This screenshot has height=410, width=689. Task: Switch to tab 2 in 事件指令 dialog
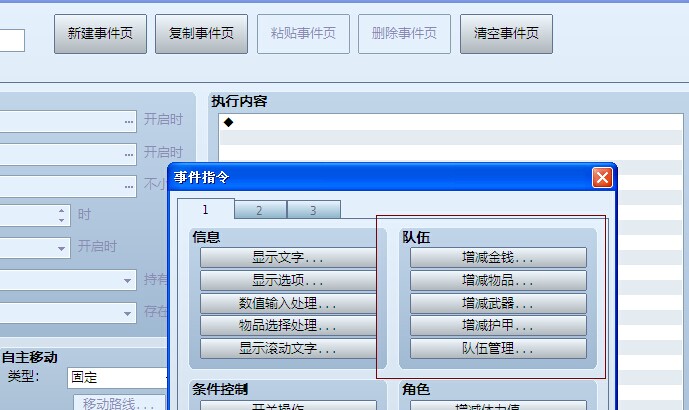coord(260,210)
